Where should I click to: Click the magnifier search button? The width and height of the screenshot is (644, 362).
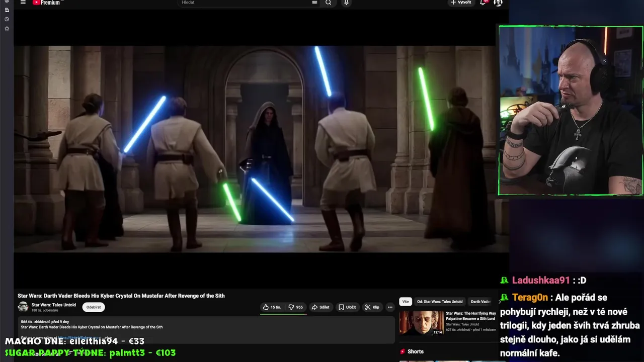click(x=329, y=3)
